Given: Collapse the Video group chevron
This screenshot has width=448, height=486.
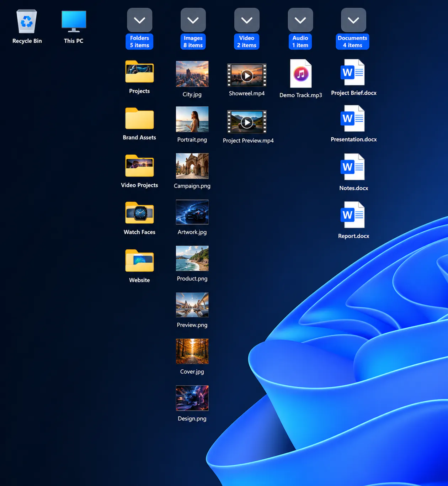Looking at the screenshot, I should tap(247, 20).
